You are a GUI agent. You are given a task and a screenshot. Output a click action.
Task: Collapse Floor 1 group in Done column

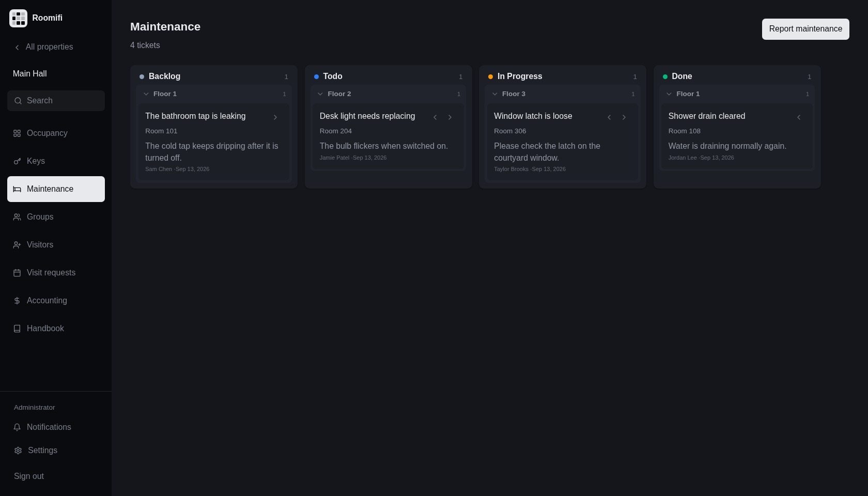tap(669, 94)
